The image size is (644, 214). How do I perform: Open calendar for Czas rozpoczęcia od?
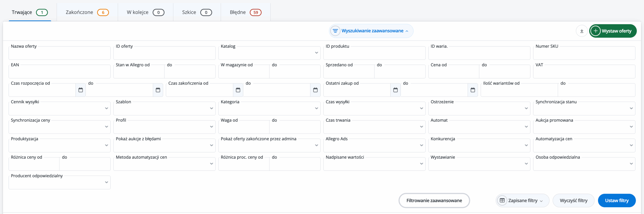pos(80,90)
